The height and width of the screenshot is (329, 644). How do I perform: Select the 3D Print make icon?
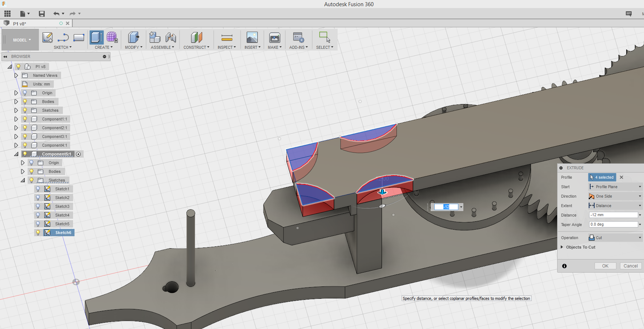(x=275, y=37)
